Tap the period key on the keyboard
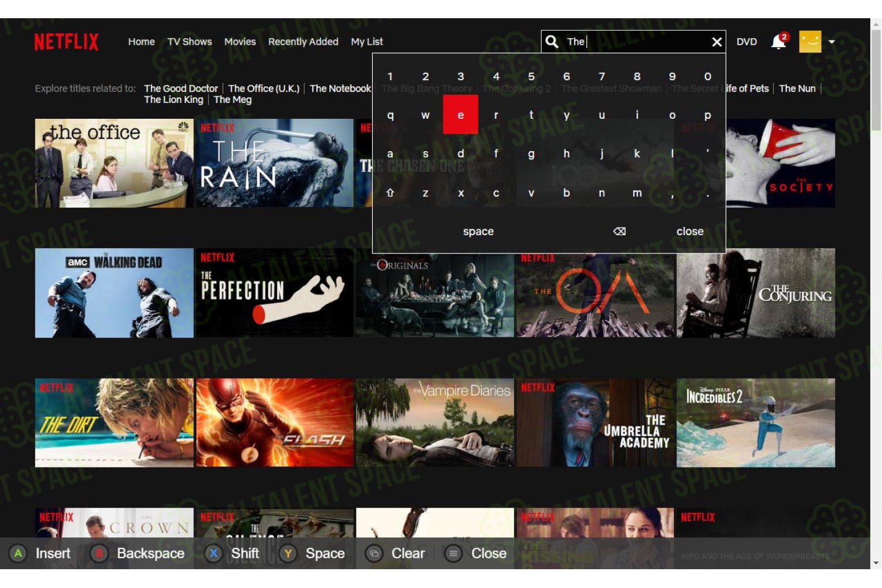This screenshot has width=882, height=588. pos(707,194)
